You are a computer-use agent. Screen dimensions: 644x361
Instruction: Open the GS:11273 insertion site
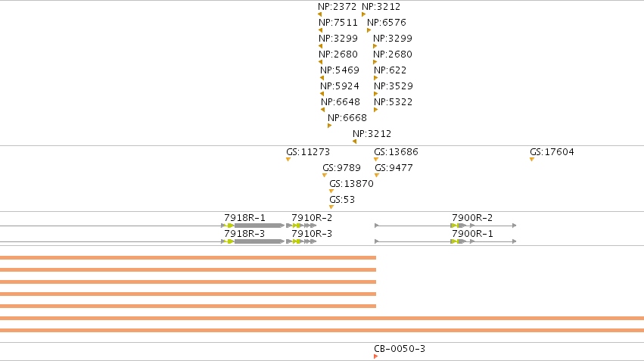pyautogui.click(x=288, y=160)
